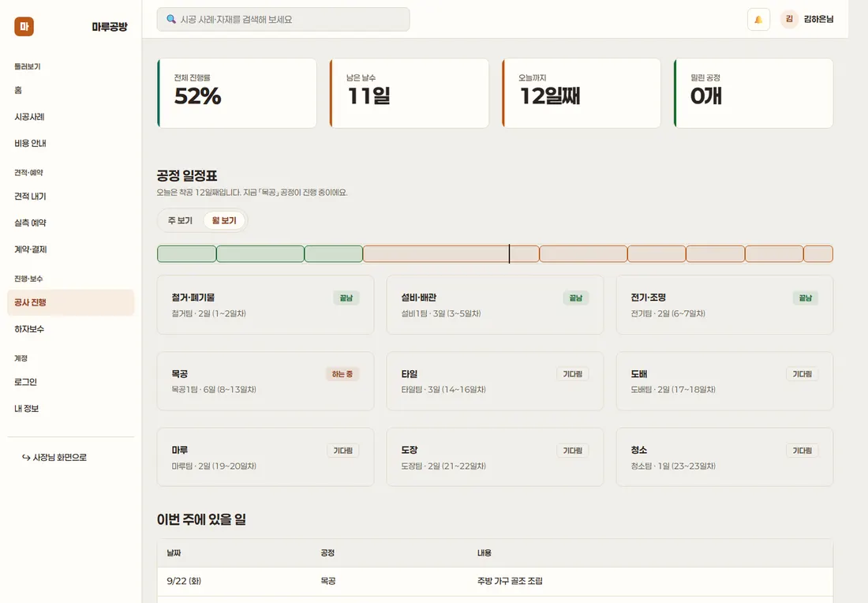The height and width of the screenshot is (603, 868).
Task: Open 비용 안내 page
Action: (x=70, y=144)
